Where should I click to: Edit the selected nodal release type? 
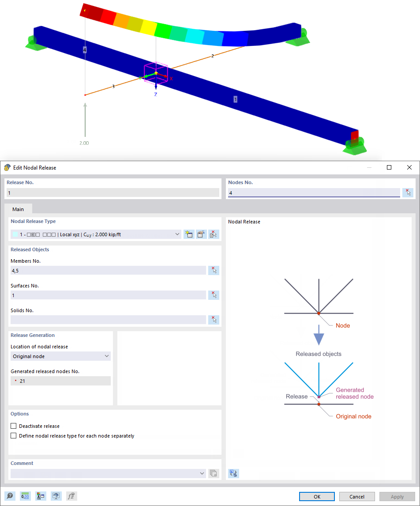pos(201,234)
